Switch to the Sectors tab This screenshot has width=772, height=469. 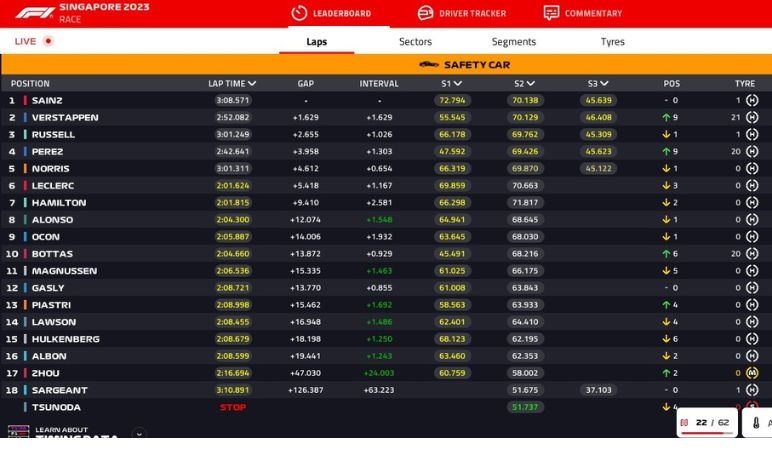click(415, 42)
